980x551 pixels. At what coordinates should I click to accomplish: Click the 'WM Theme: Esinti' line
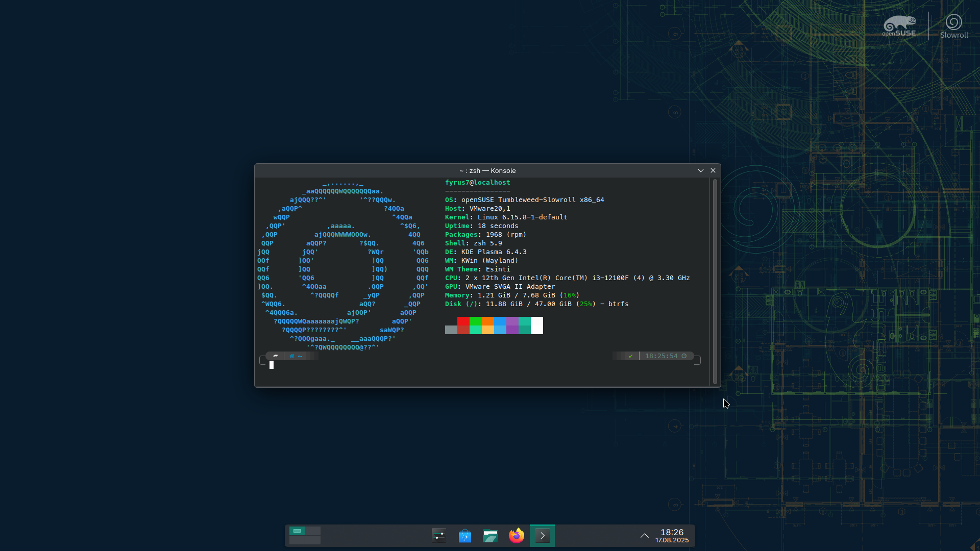(x=478, y=269)
